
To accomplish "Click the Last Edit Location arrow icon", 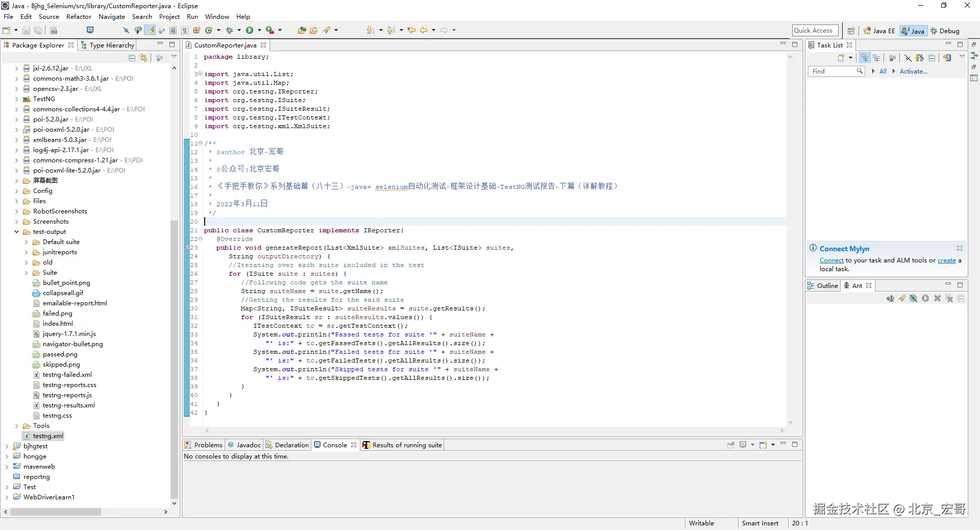I will [411, 31].
